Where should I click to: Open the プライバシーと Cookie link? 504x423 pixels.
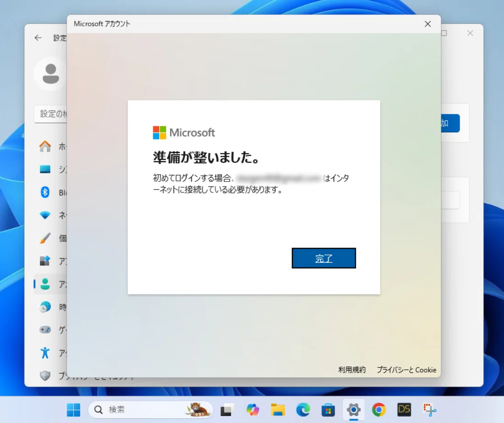click(x=406, y=370)
